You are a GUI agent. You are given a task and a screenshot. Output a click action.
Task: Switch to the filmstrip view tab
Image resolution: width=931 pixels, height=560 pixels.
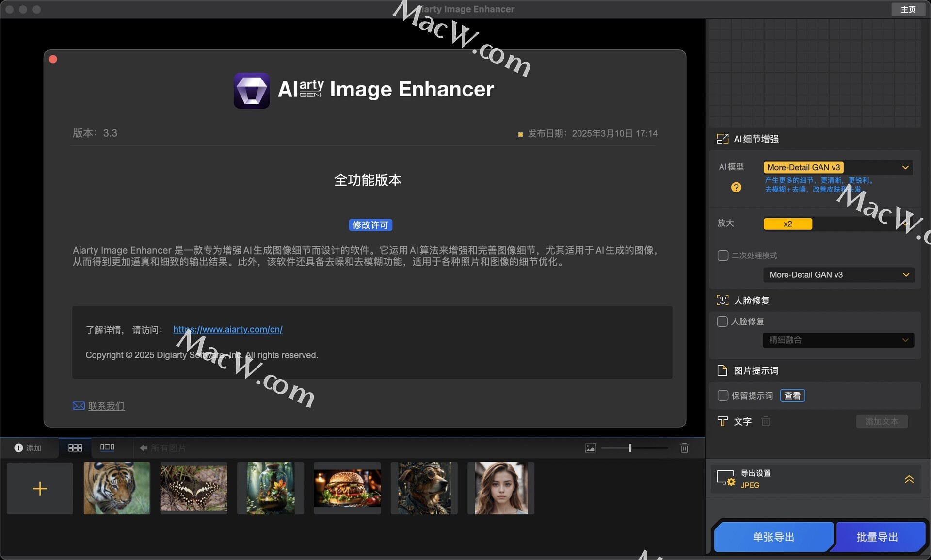107,448
